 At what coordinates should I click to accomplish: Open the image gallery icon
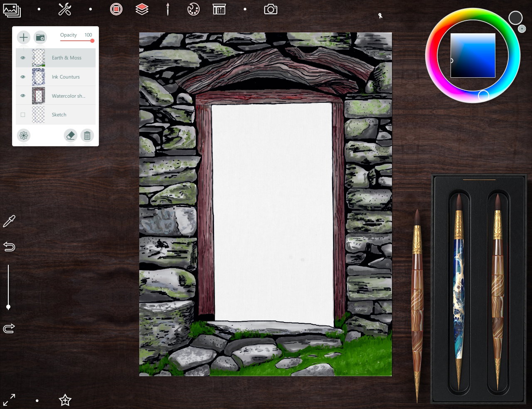tap(12, 10)
